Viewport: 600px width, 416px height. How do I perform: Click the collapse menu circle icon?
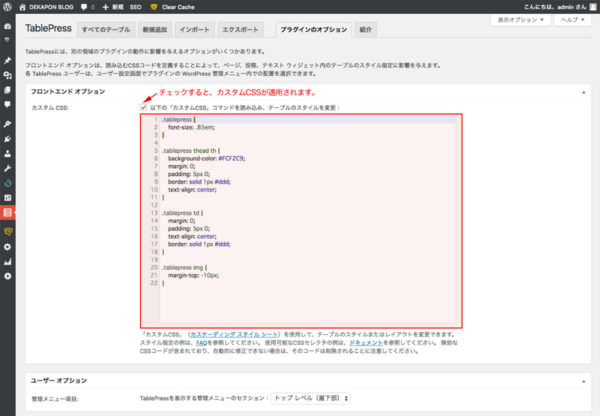[7, 276]
